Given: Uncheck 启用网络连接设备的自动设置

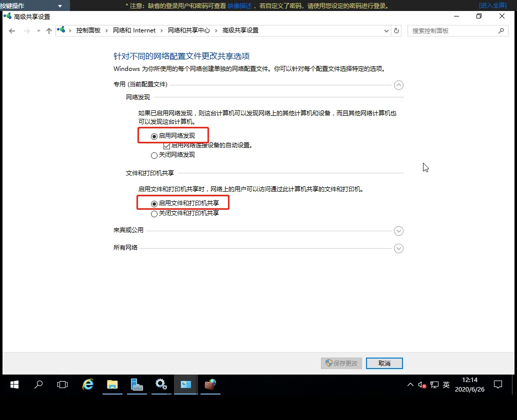Looking at the screenshot, I should pos(166,145).
